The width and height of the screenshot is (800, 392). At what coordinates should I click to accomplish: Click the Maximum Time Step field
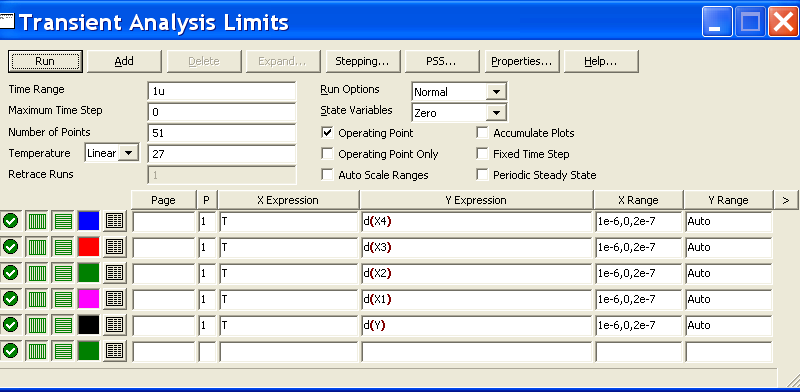[x=221, y=112]
